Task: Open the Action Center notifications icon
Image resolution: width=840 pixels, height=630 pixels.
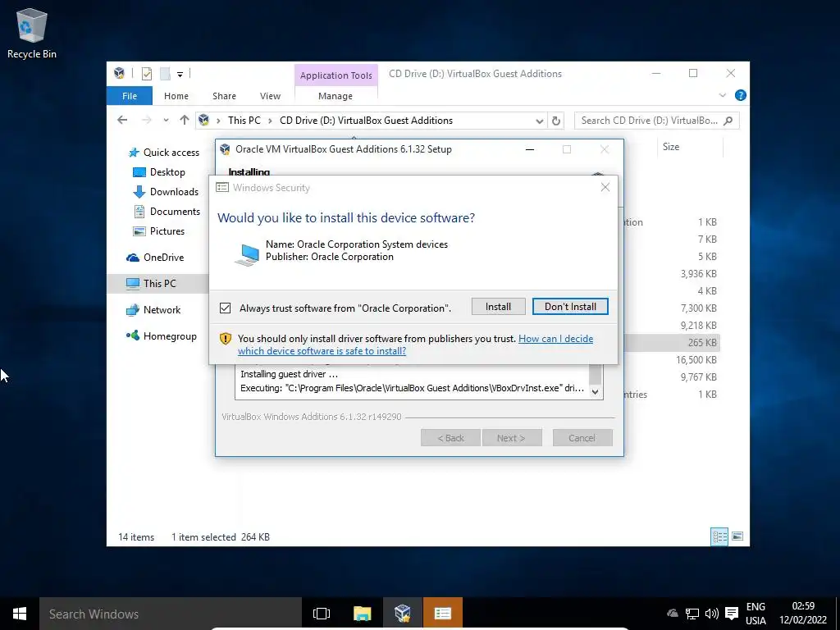Action: point(731,614)
